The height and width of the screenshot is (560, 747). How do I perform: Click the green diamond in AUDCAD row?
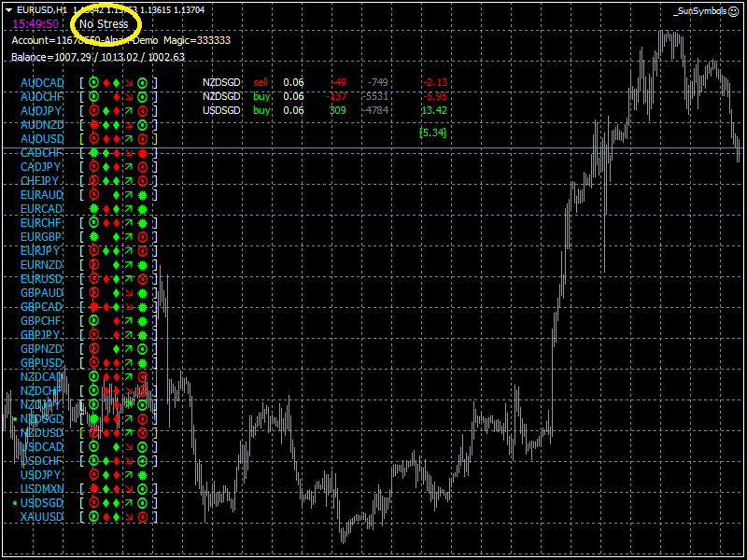[116, 83]
